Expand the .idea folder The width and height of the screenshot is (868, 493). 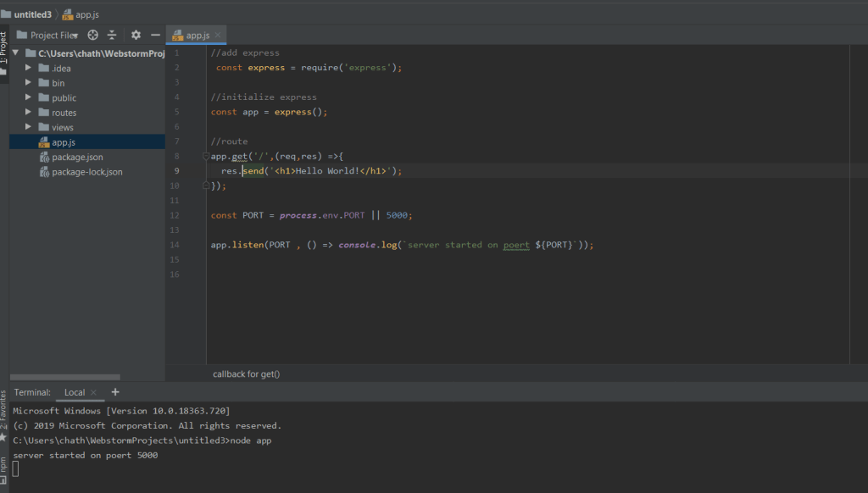[29, 68]
